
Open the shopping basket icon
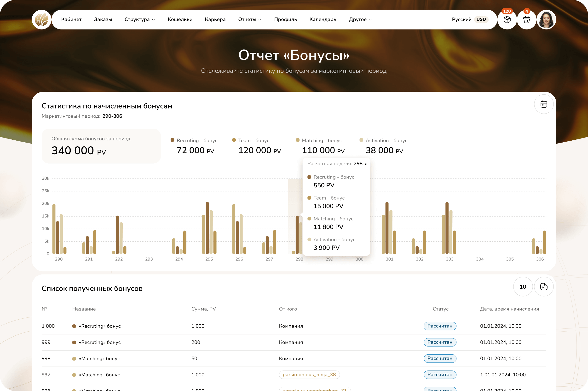526,20
